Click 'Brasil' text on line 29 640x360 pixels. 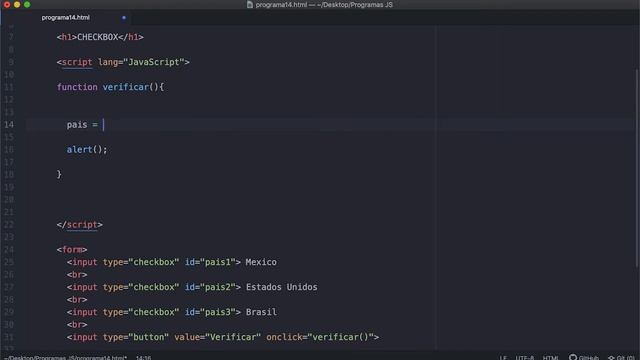click(x=261, y=312)
